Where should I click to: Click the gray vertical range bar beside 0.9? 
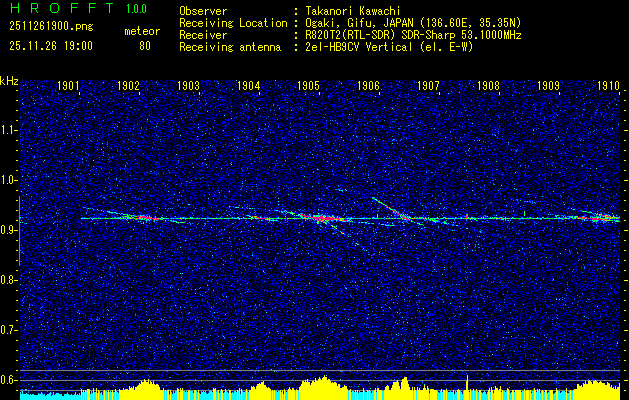click(x=19, y=231)
